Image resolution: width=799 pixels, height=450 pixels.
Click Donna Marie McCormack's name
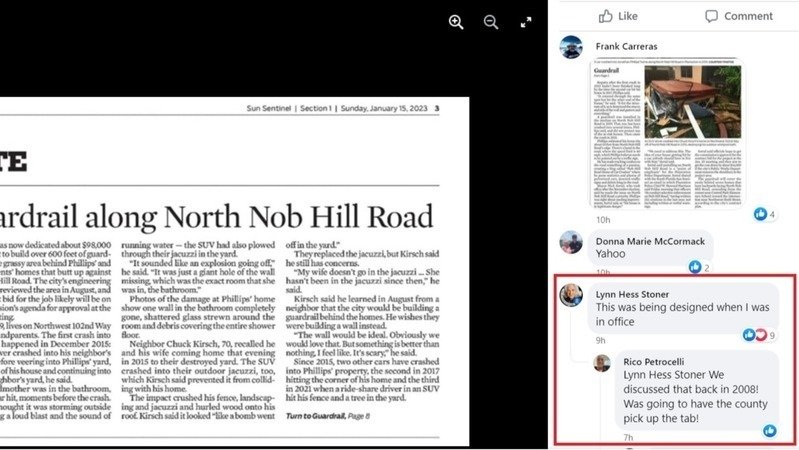point(650,241)
